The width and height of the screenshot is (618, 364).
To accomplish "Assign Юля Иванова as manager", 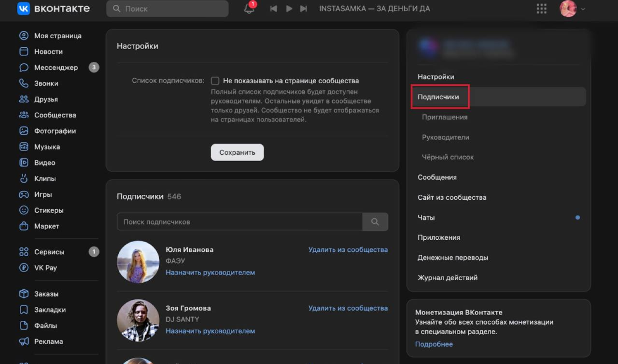I will [x=210, y=272].
